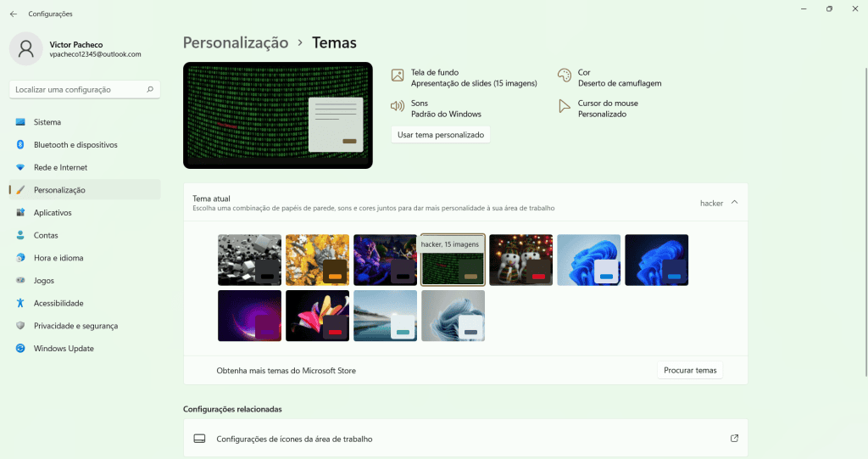Click the Privacidade e segurança shield icon

(20, 326)
